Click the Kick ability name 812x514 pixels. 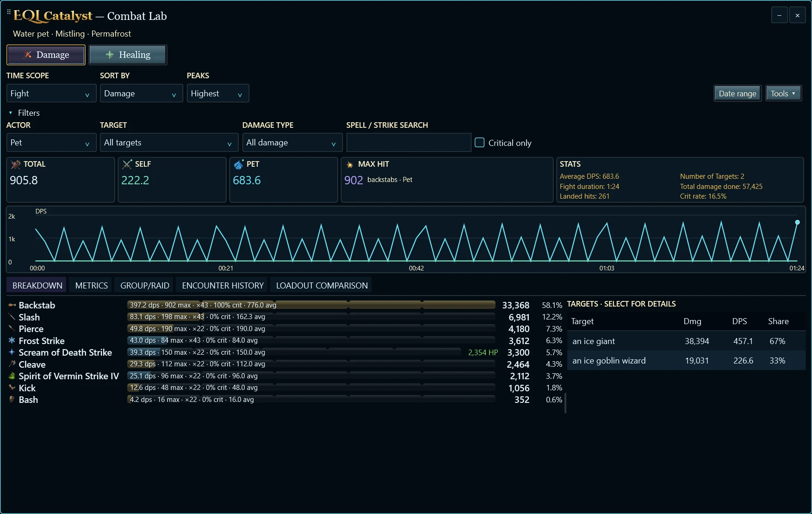point(27,388)
